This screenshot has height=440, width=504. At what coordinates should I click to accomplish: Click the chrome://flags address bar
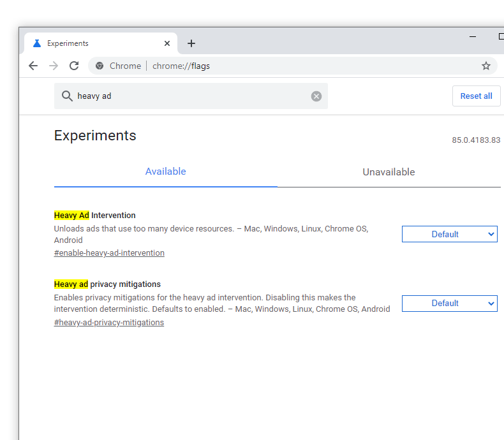(287, 66)
